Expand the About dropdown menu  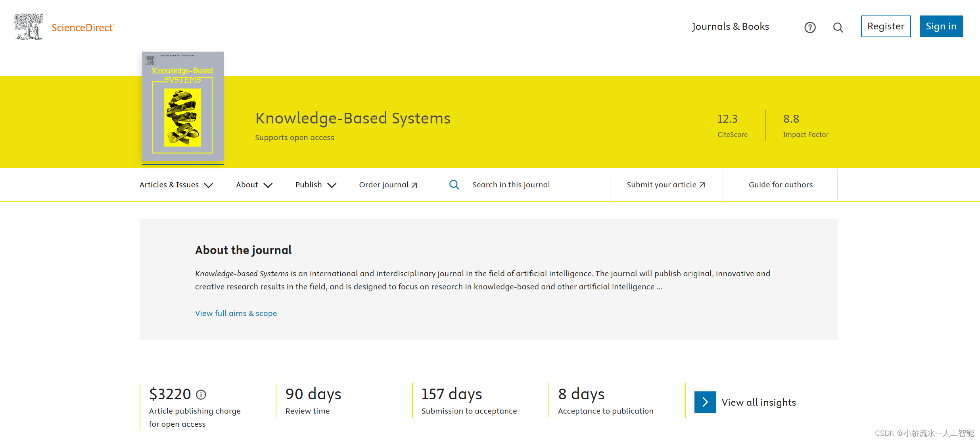coord(253,185)
